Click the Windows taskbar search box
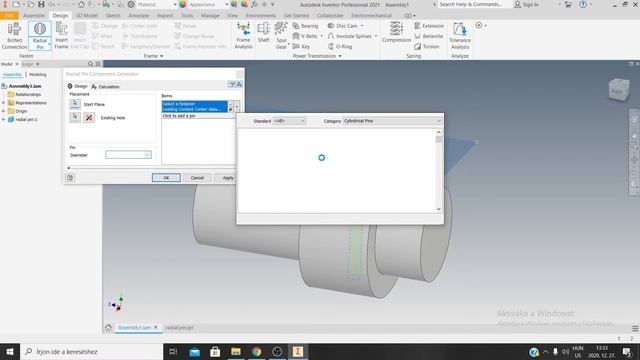 (x=91, y=351)
